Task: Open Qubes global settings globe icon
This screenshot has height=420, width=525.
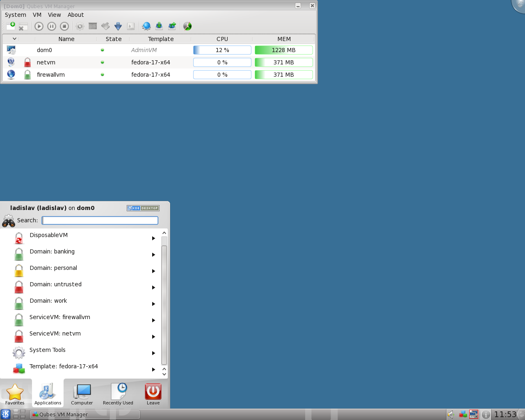Action: [x=146, y=26]
